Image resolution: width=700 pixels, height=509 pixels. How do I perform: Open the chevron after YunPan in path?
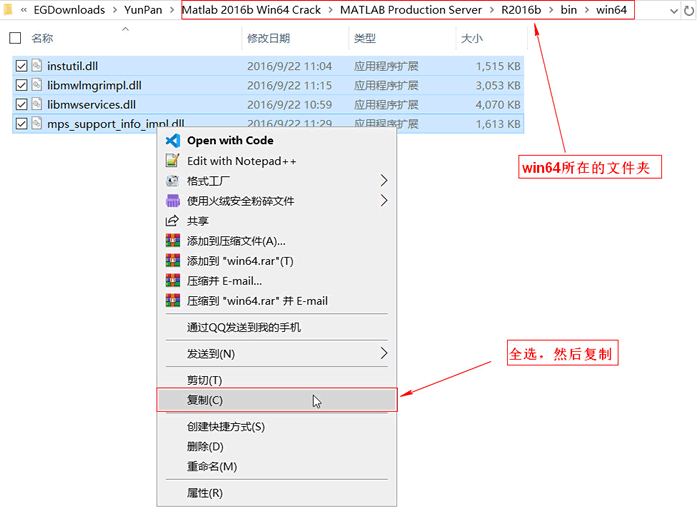[172, 10]
